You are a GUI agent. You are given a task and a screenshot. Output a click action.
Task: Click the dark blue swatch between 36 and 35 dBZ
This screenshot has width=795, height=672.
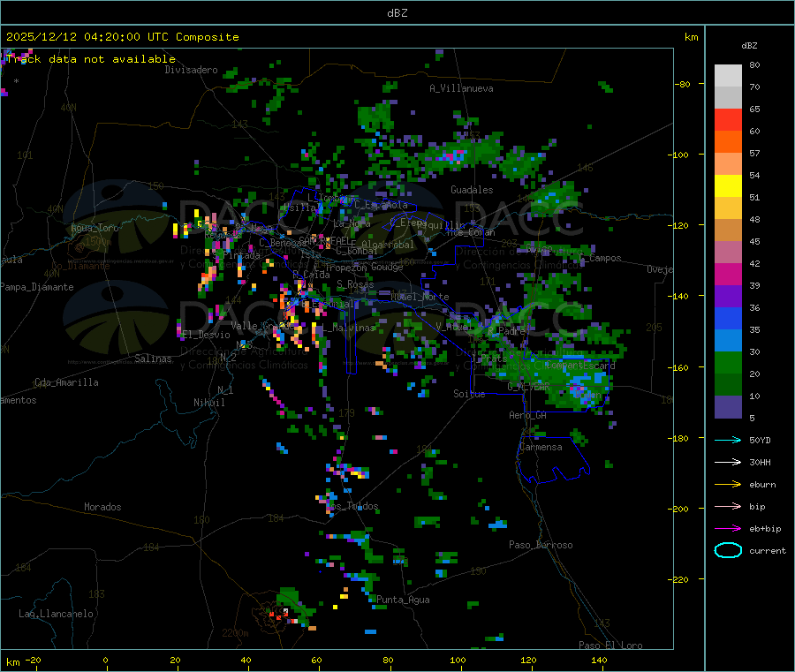pyautogui.click(x=728, y=318)
